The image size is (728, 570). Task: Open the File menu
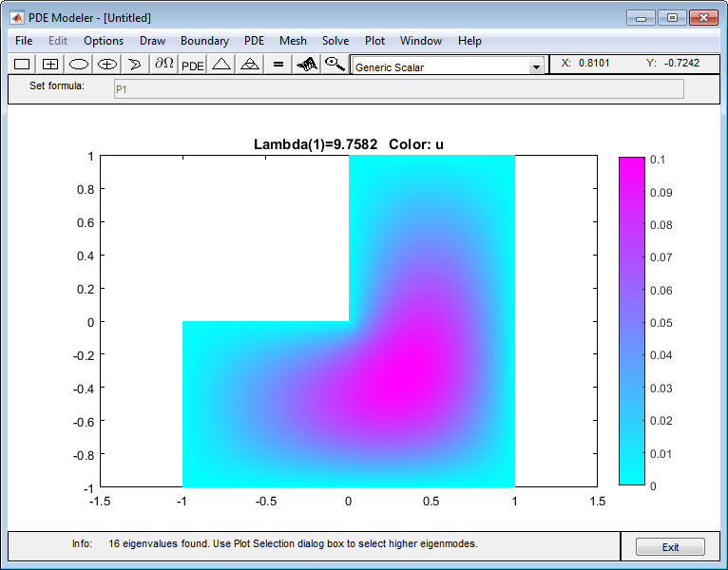click(x=24, y=41)
